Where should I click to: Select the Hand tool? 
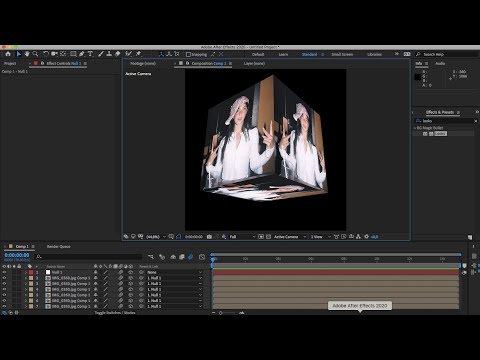(x=27, y=54)
